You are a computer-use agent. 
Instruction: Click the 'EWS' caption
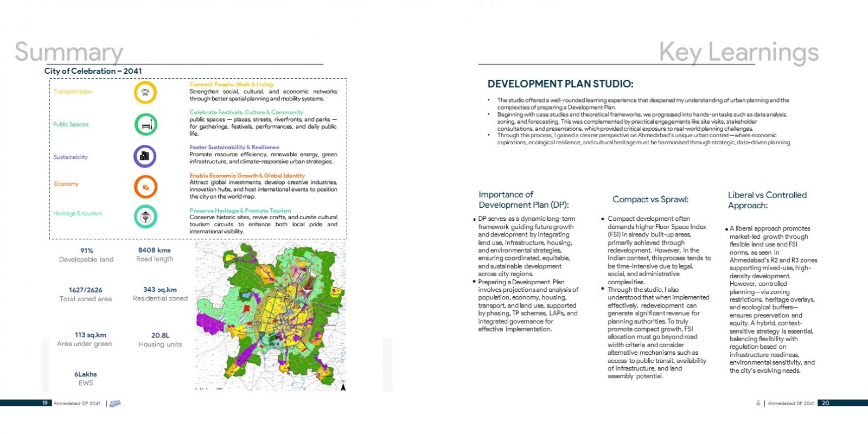(x=86, y=383)
